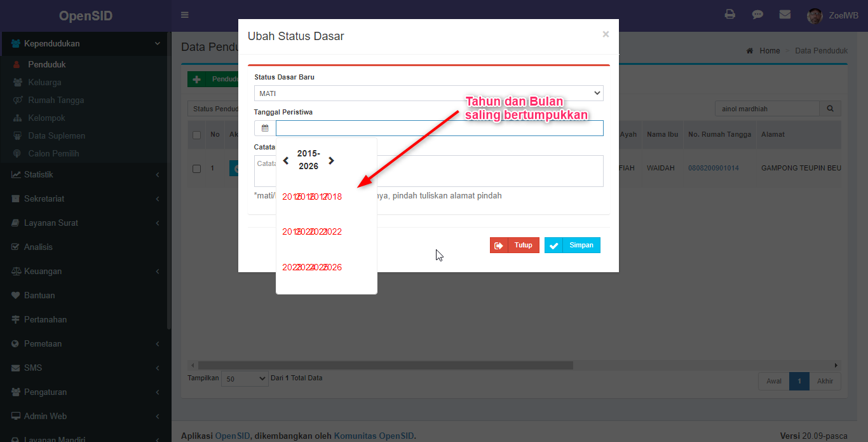
Task: Open the envelope mail icon
Action: pos(785,15)
